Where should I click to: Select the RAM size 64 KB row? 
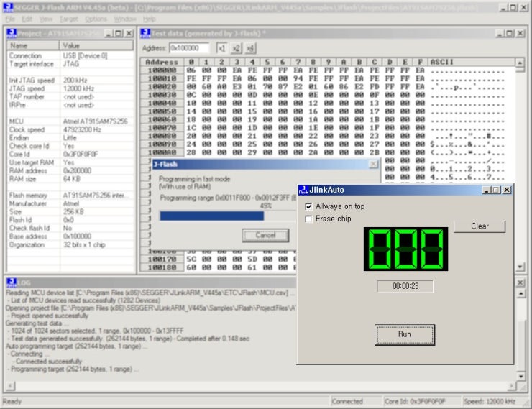pyautogui.click(x=70, y=179)
